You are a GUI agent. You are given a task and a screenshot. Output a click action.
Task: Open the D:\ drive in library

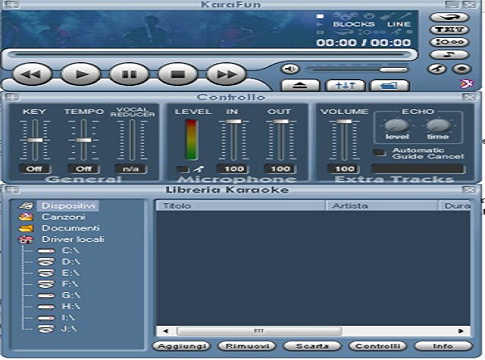coord(71,262)
